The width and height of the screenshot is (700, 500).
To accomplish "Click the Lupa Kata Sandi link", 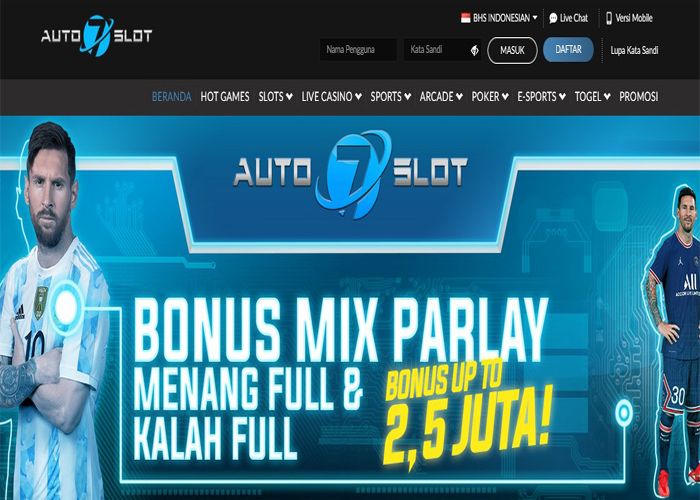I will pyautogui.click(x=634, y=50).
